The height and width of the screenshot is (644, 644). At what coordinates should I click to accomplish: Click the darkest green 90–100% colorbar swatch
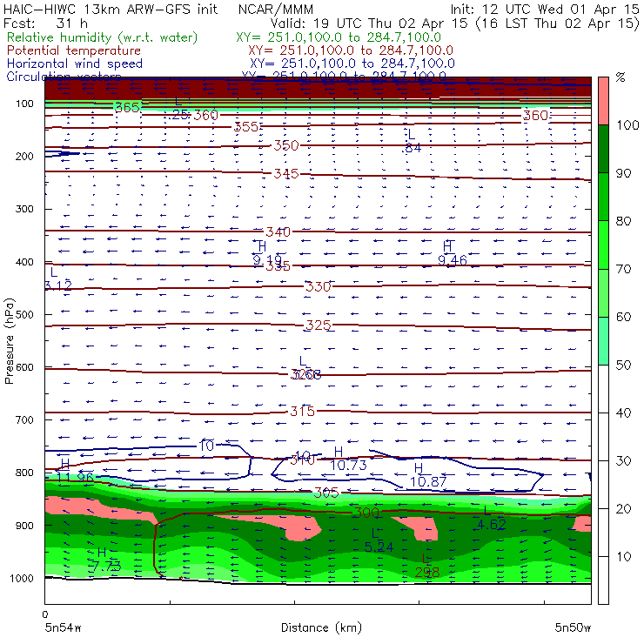pos(603,149)
